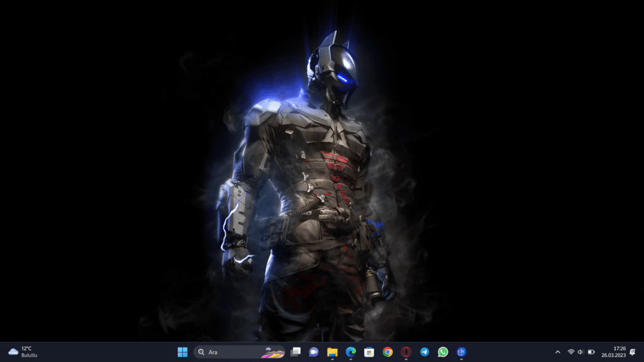The width and height of the screenshot is (644, 362).
Task: Expand the hidden tray icons chevron
Action: [557, 352]
